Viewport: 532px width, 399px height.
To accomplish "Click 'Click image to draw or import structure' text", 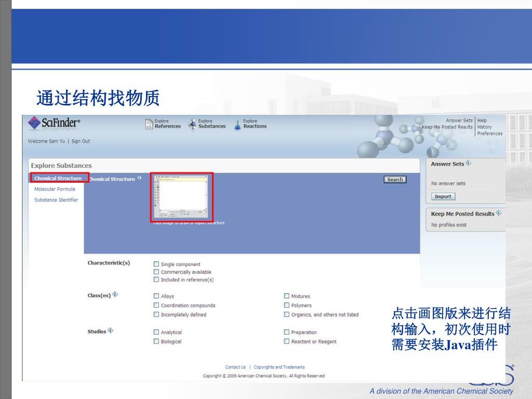I will click(189, 223).
